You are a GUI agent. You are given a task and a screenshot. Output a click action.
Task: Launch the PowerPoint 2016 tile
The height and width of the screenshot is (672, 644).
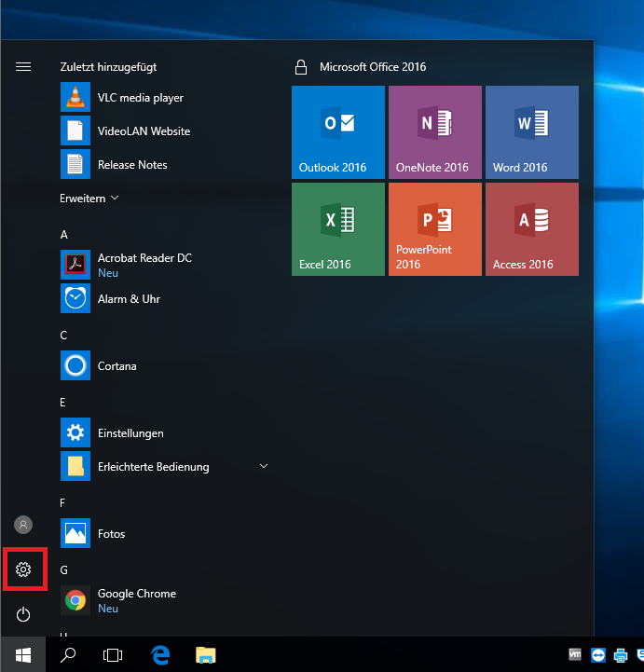435,229
